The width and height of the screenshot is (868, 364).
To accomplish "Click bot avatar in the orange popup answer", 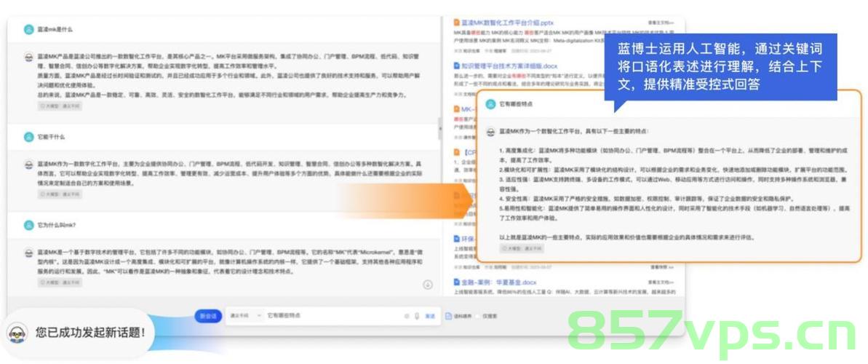I will click(490, 132).
